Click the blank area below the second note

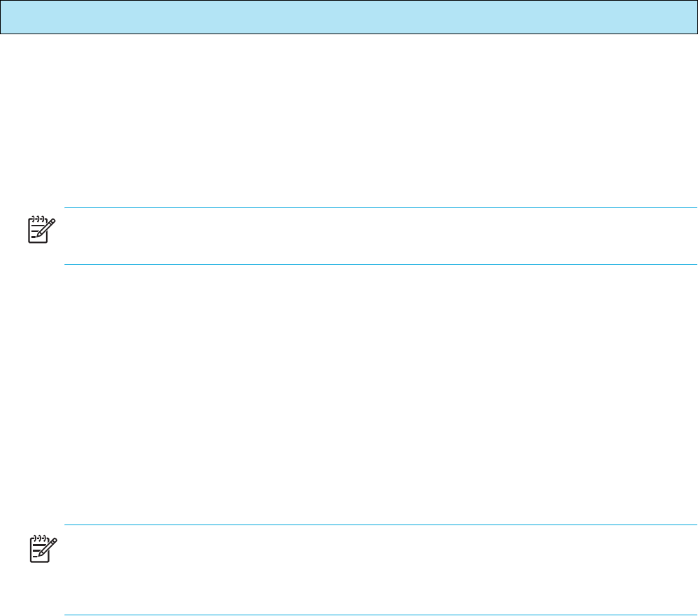(349, 607)
